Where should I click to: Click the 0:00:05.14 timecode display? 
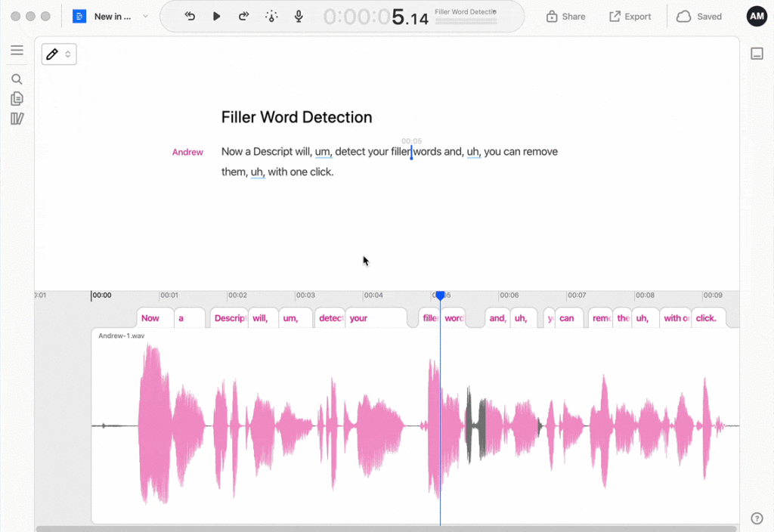click(x=376, y=17)
